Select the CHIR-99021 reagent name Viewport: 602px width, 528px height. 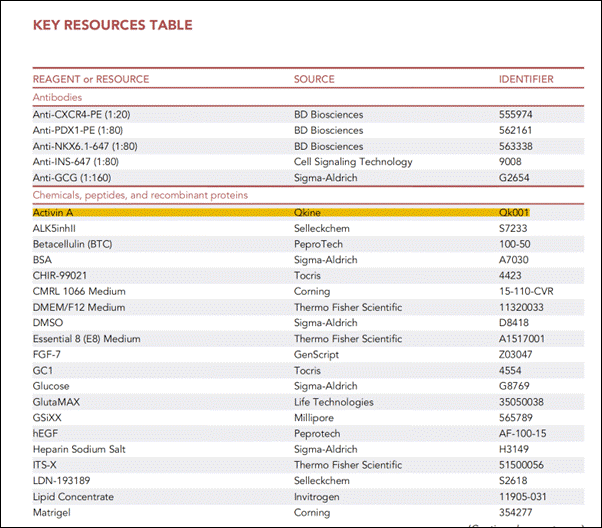coord(60,276)
